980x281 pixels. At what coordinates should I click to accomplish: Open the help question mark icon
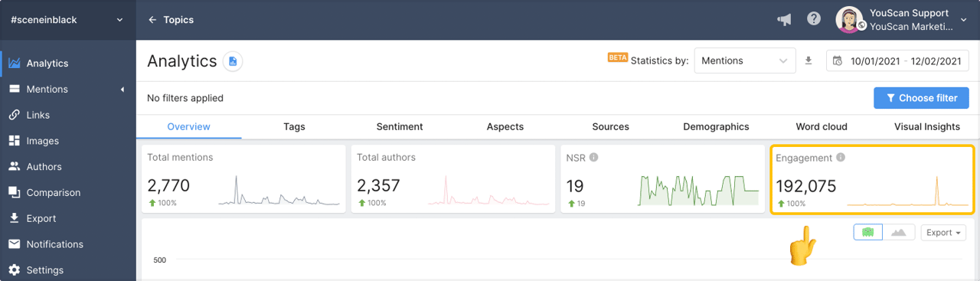coord(814,19)
